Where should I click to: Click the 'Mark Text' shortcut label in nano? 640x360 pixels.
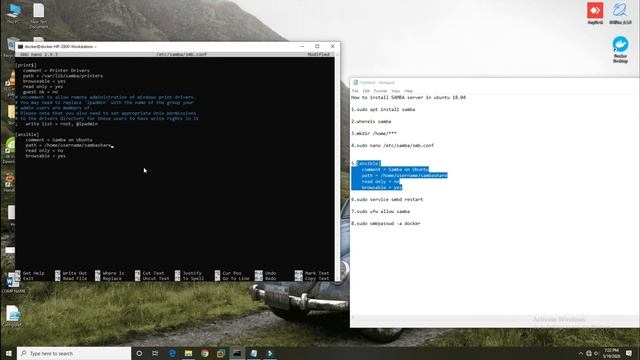coord(317,273)
